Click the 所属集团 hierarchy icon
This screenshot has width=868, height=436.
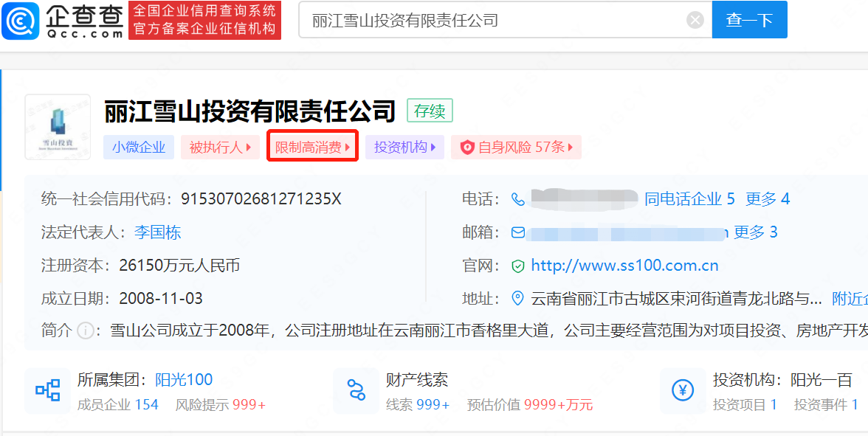pyautogui.click(x=47, y=391)
